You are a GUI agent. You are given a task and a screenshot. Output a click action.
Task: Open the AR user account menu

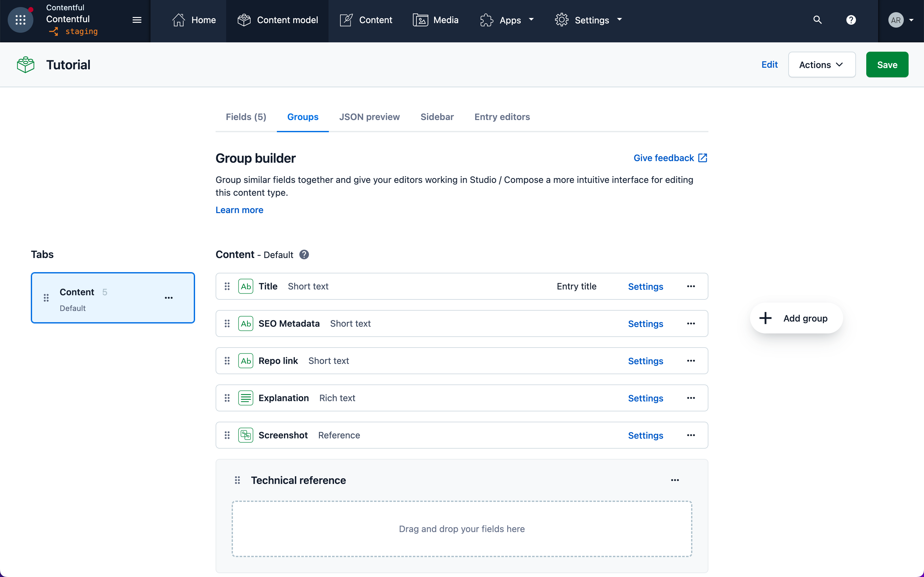click(901, 20)
